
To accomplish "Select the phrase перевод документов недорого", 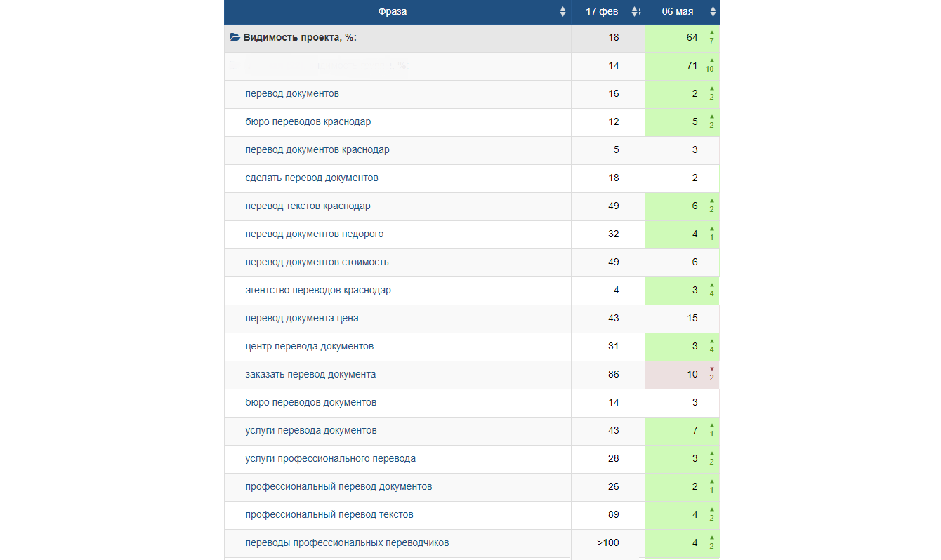I will coord(315,234).
